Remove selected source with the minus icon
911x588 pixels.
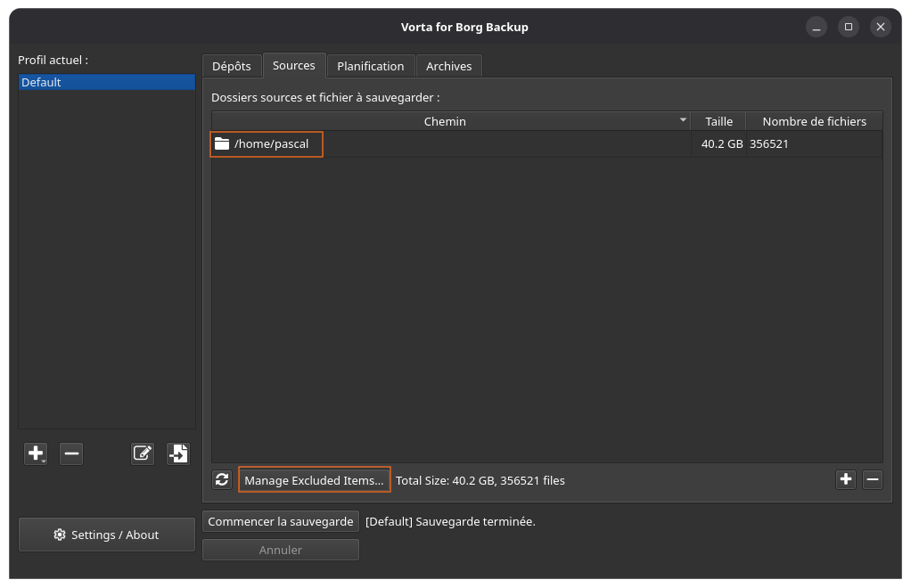873,479
